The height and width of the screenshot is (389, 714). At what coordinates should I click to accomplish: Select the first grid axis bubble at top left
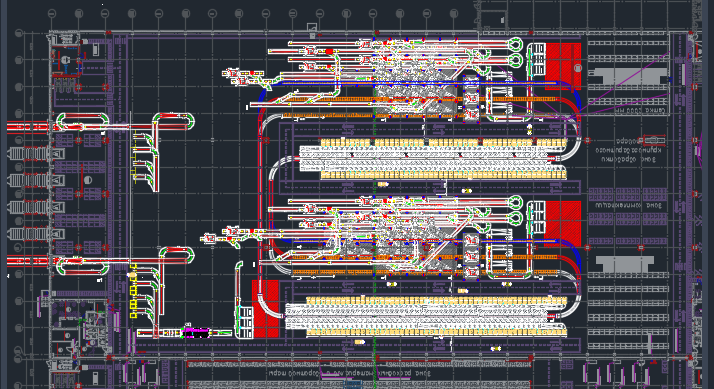coord(52,14)
